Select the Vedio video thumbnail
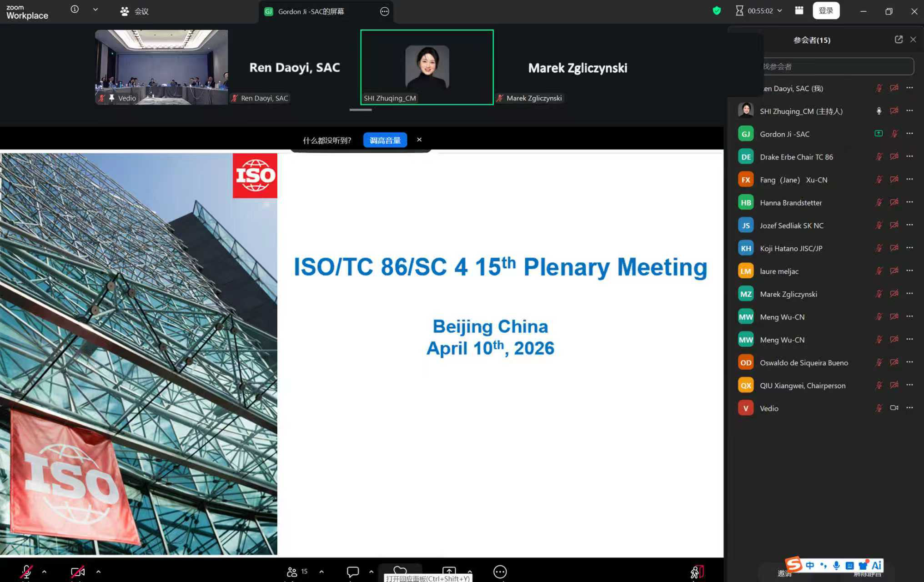 (161, 67)
